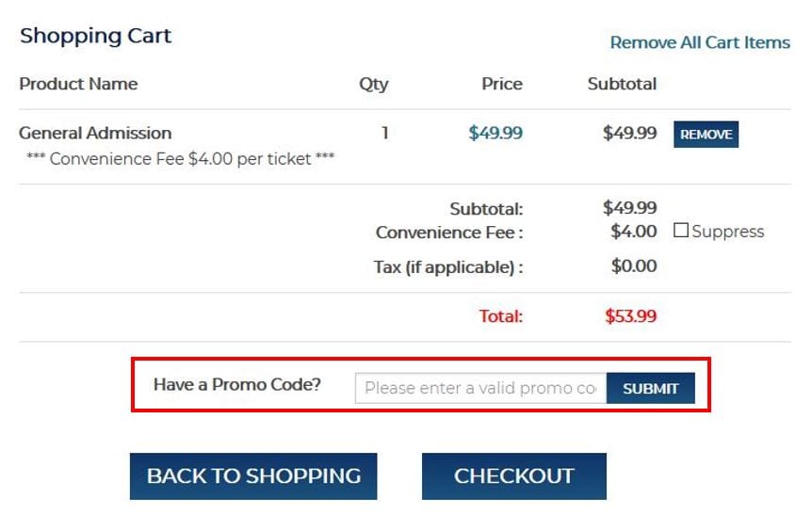812x531 pixels.
Task: Click the red $53.99 total amount
Action: pos(630,316)
